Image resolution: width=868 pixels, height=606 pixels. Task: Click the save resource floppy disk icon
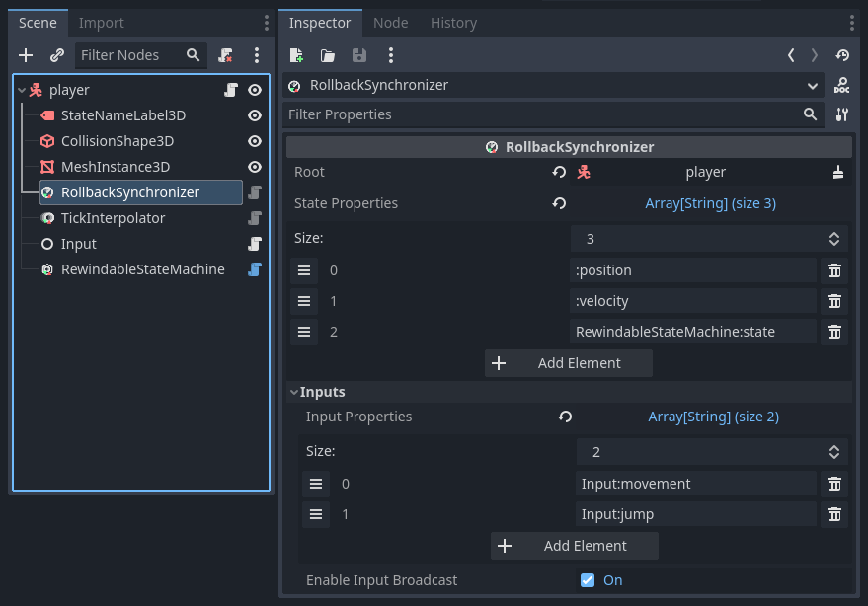[358, 55]
